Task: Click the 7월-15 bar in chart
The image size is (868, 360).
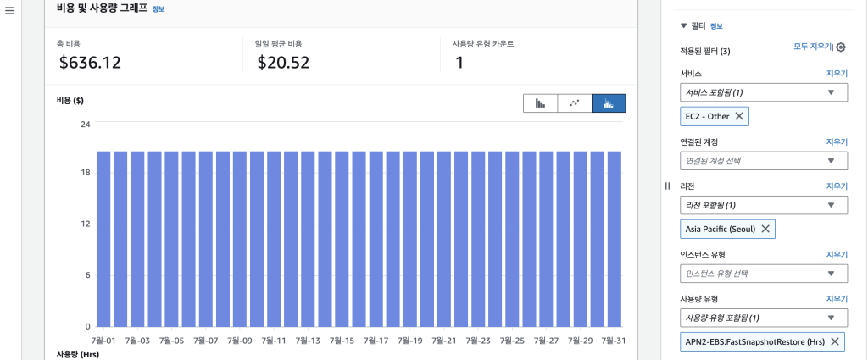Action: coord(342,239)
